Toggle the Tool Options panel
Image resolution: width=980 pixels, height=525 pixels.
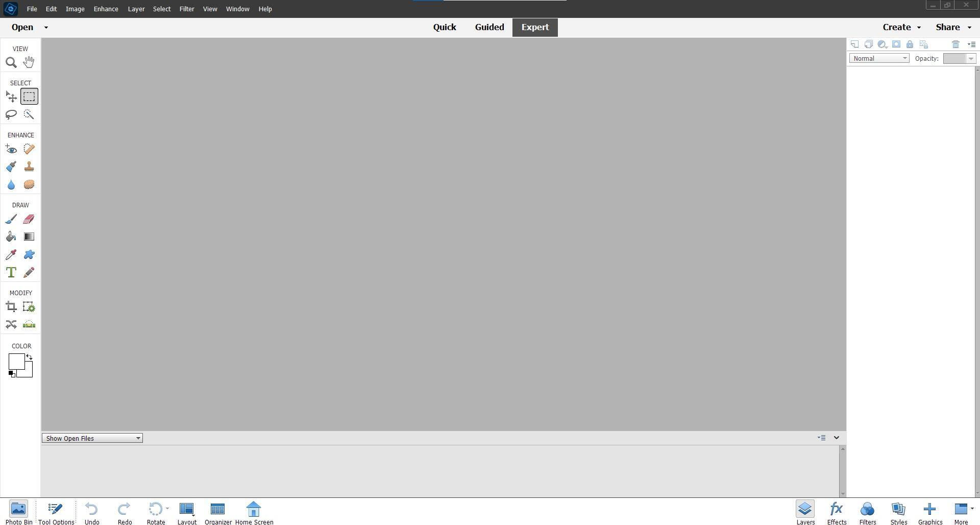(x=56, y=512)
